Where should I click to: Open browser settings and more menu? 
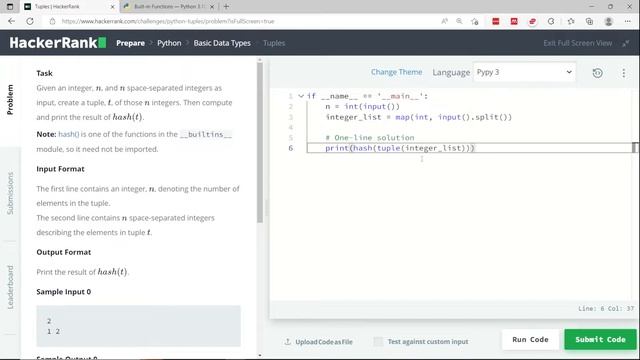[627, 21]
